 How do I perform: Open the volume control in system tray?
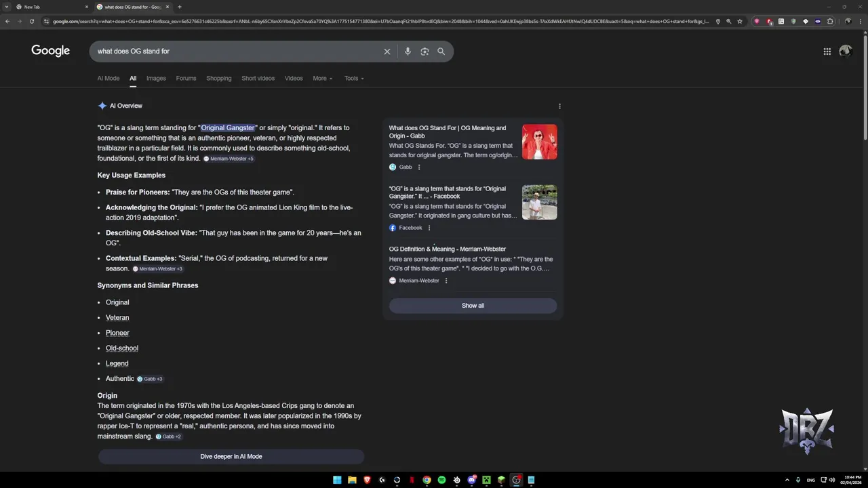tap(832, 480)
